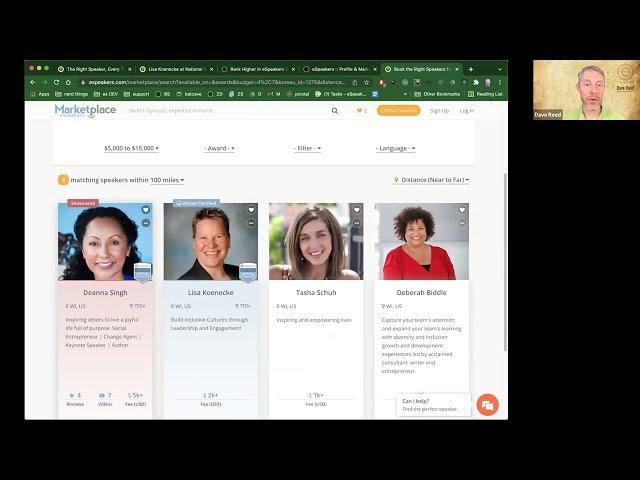Open the $5,000 to $15,000 fee dropdown
The height and width of the screenshot is (480, 640).
coord(131,148)
